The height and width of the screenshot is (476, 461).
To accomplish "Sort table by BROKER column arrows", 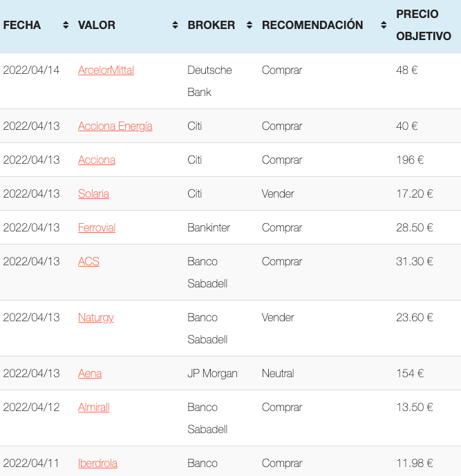I will 250,25.
